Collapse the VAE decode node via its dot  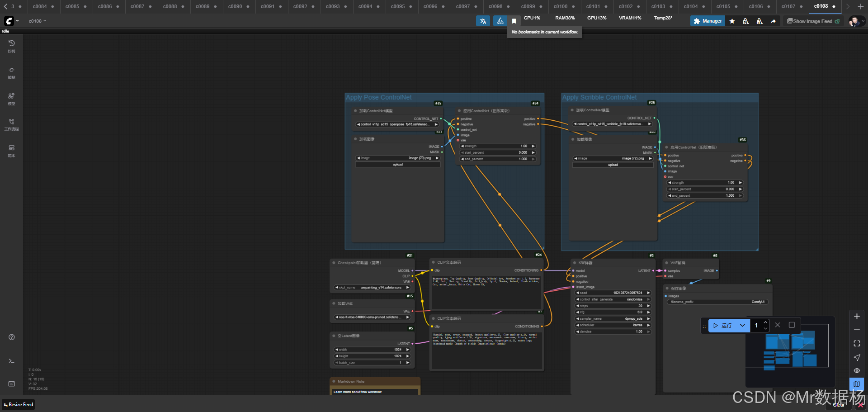click(666, 263)
